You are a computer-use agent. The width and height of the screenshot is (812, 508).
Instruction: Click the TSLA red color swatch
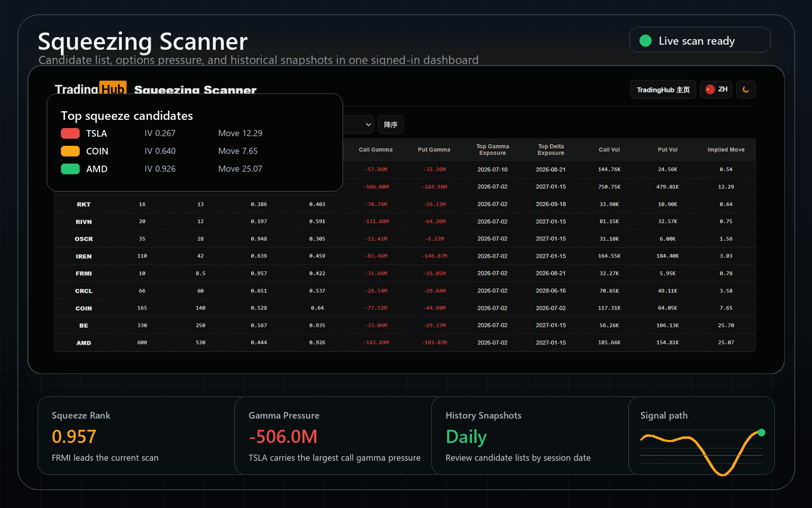coord(70,134)
